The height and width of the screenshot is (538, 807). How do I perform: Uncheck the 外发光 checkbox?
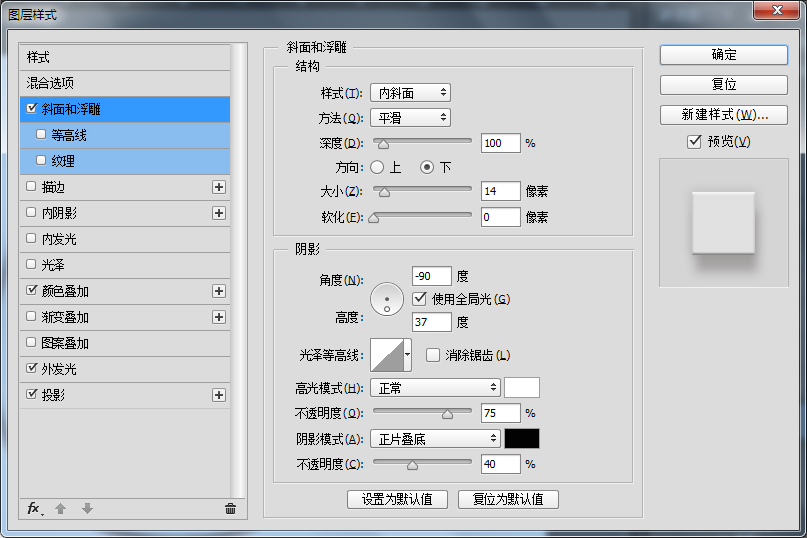32,368
